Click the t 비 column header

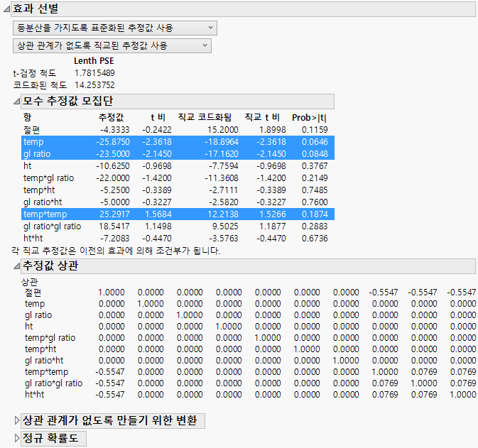[x=158, y=117]
